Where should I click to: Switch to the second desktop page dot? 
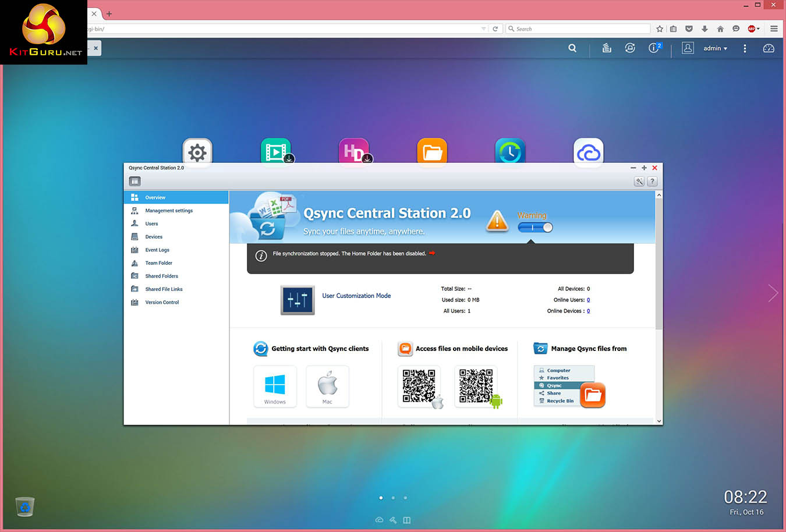(393, 498)
